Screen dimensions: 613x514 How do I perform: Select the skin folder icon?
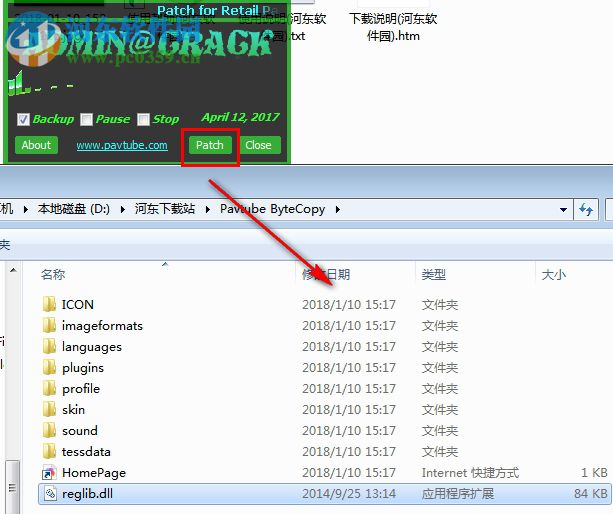pyautogui.click(x=50, y=410)
